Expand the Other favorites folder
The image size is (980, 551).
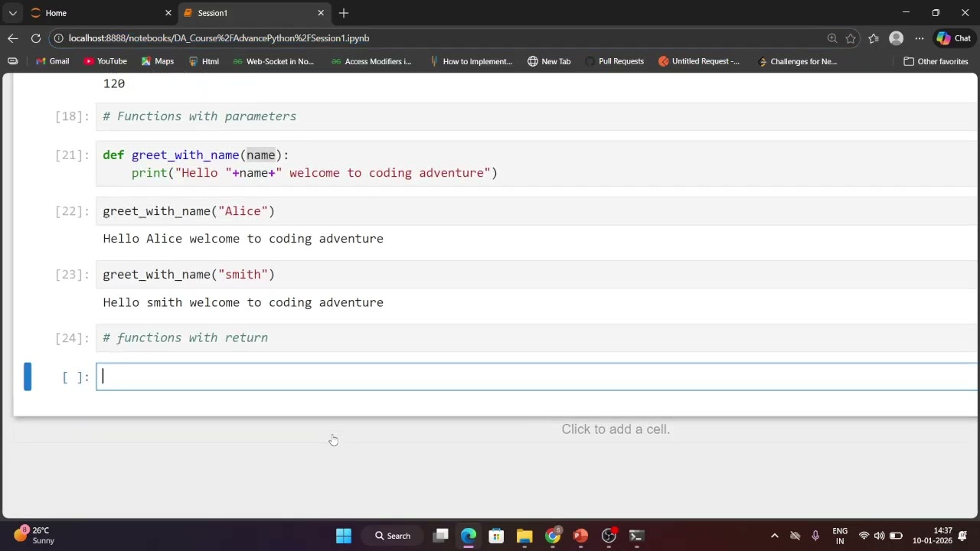(936, 61)
